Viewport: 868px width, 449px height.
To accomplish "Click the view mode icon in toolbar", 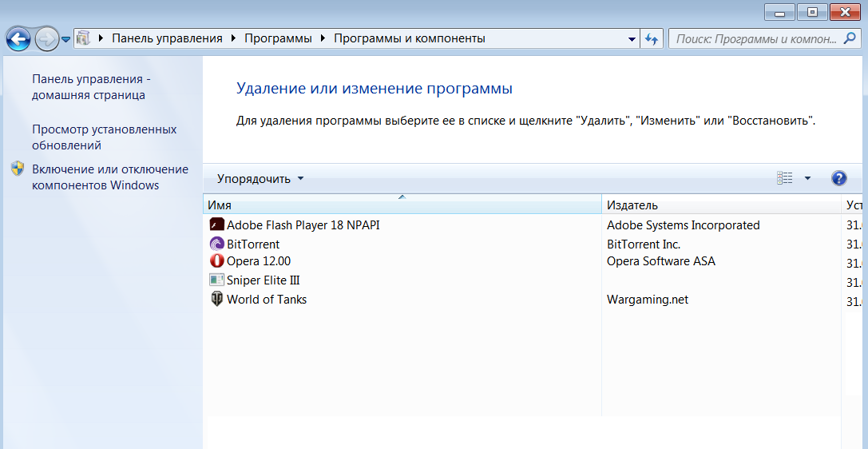I will [785, 178].
